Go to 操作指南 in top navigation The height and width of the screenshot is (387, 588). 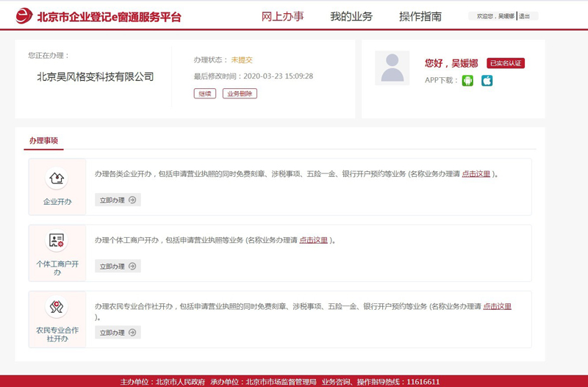tap(420, 16)
